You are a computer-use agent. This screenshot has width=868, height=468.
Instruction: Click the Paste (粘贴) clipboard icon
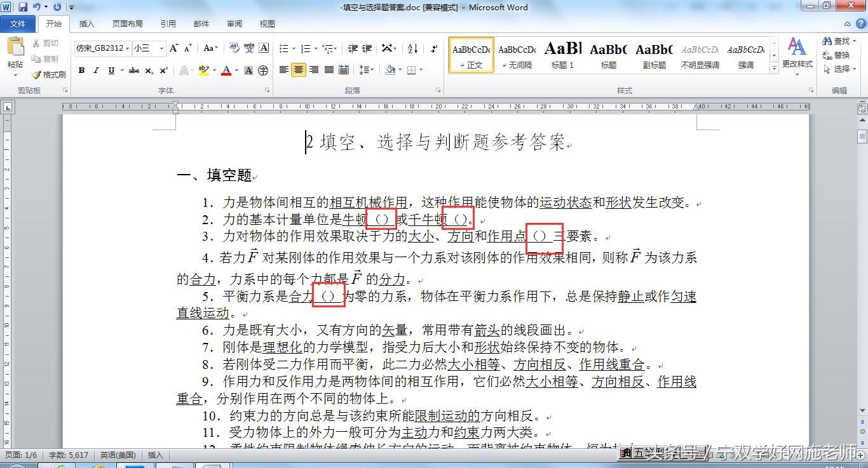(x=15, y=47)
